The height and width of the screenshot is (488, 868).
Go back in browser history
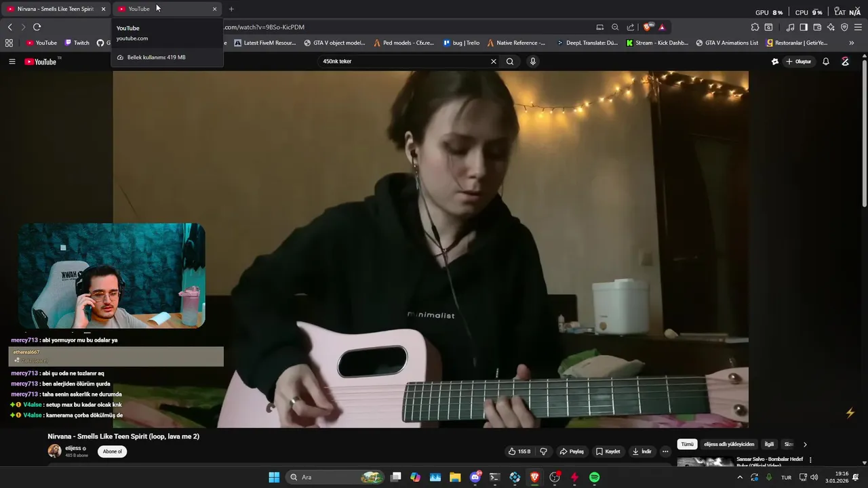(9, 27)
